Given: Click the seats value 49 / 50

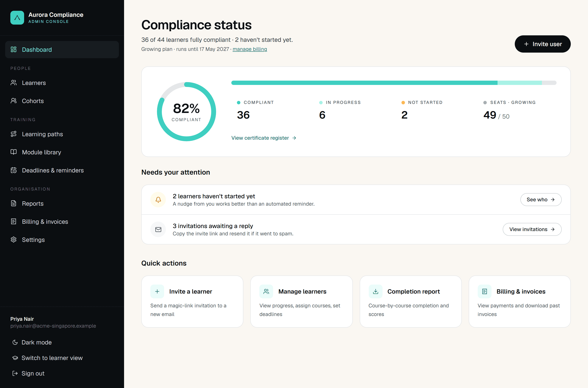Looking at the screenshot, I should 496,115.
